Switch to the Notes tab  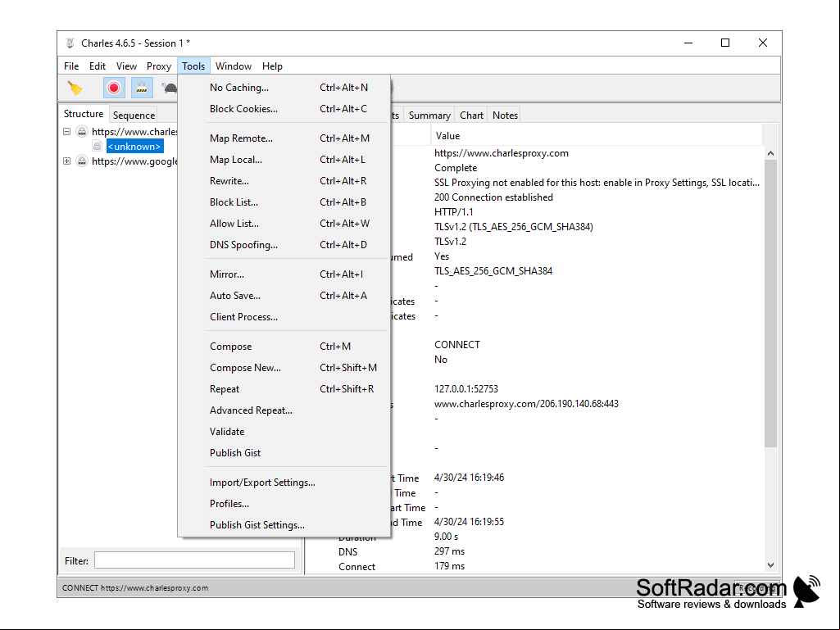point(505,116)
